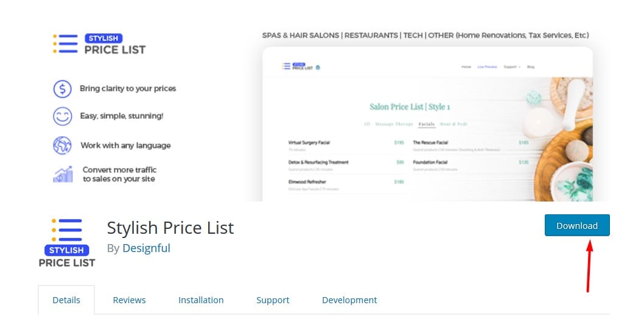Click 'Work with any language' text

[x=125, y=145]
